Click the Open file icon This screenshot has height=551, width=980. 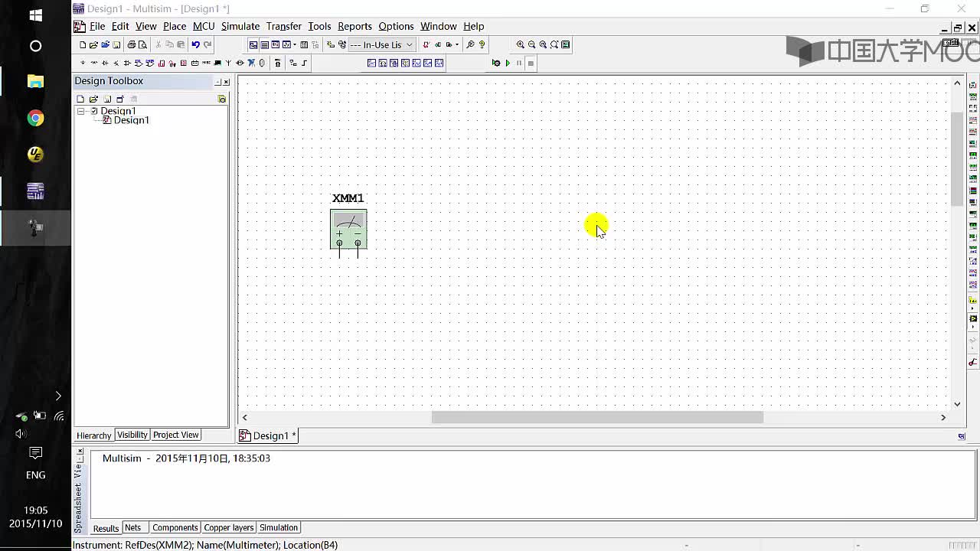point(93,44)
